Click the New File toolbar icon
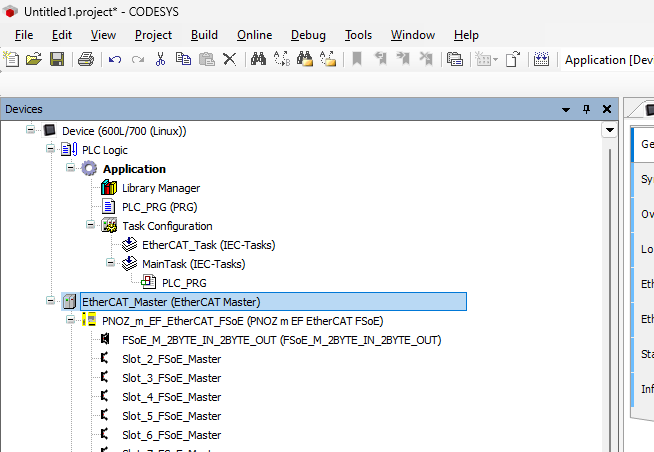 click(x=11, y=59)
